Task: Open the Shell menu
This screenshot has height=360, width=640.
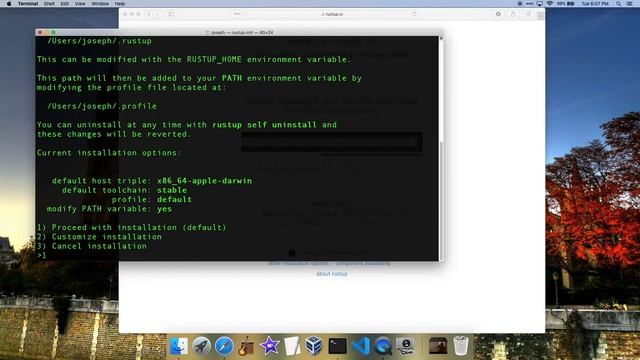Action: pos(49,3)
